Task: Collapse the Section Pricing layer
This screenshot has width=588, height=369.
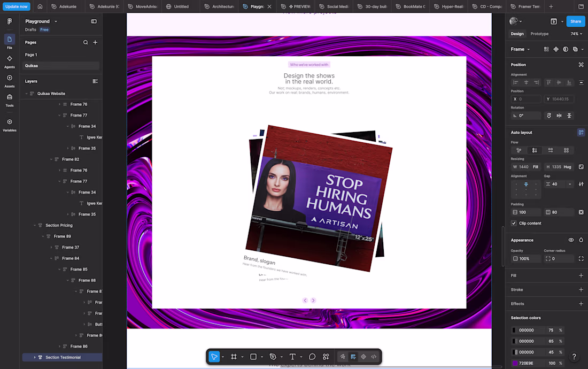Action: pos(35,225)
